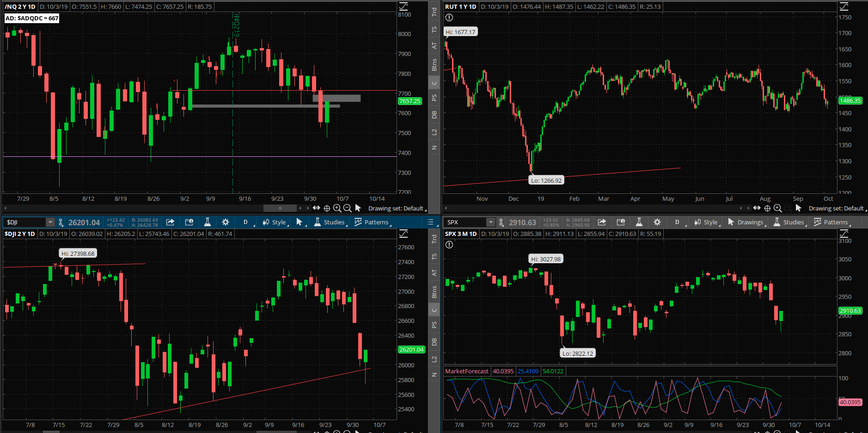Open quote details icon in SPX toolbar
This screenshot has width=868, height=433.
coord(620,223)
